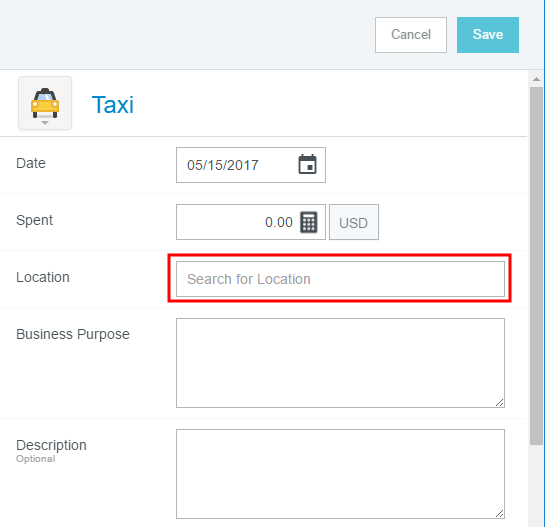545x527 pixels.
Task: Save the taxi expense
Action: pos(488,35)
